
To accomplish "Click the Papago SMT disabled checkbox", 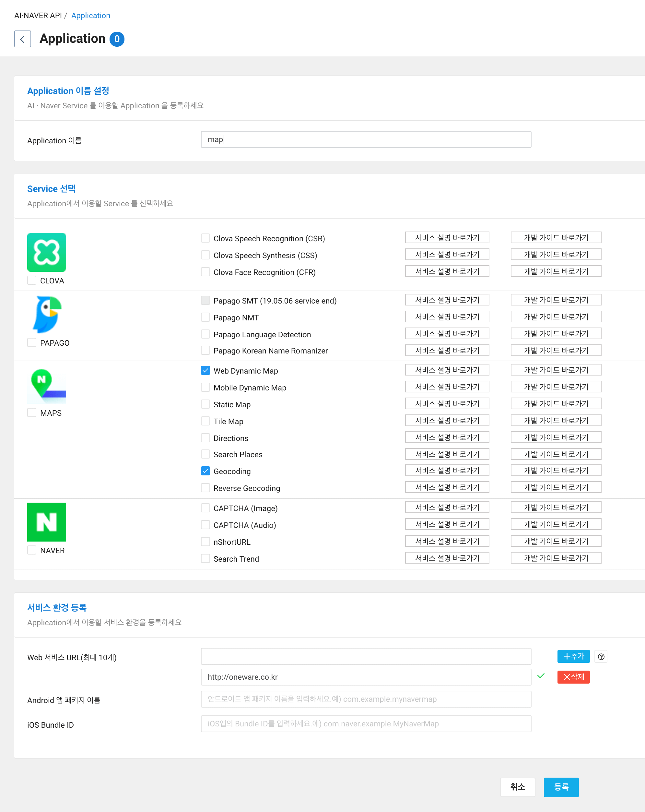I will coord(205,300).
